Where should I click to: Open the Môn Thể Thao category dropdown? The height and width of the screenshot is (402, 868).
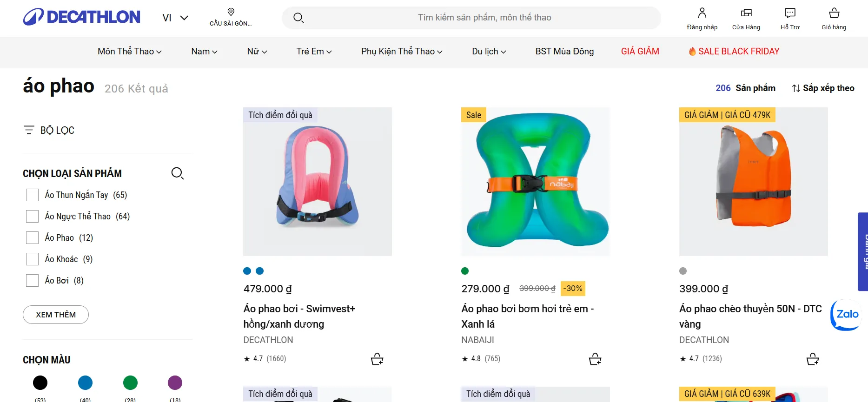point(129,51)
